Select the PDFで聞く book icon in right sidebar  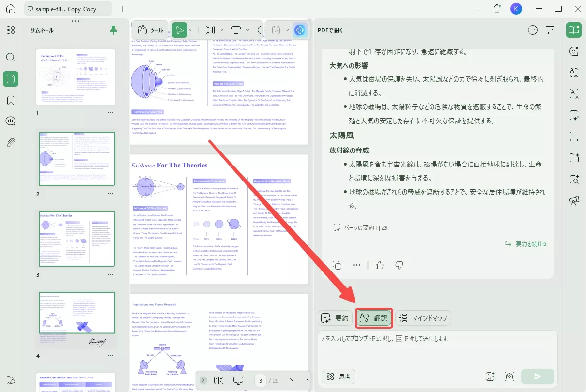point(574,30)
